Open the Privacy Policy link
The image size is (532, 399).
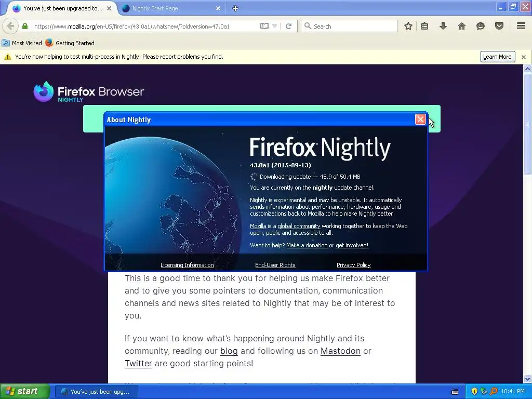(x=353, y=265)
